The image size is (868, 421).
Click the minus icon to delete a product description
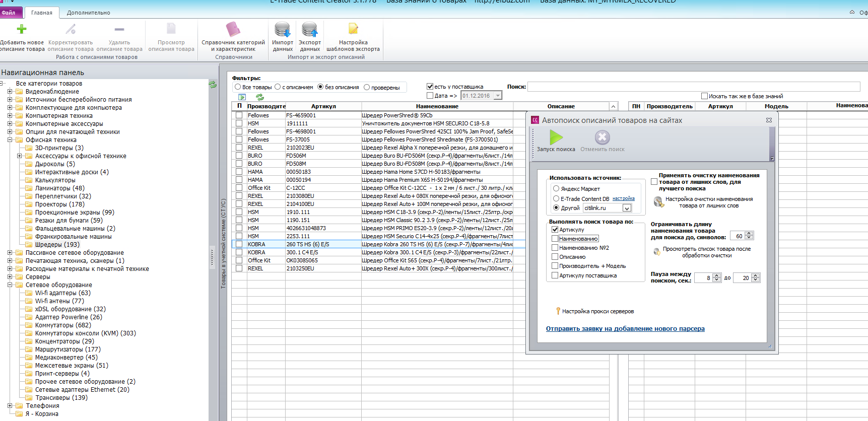pos(119,29)
